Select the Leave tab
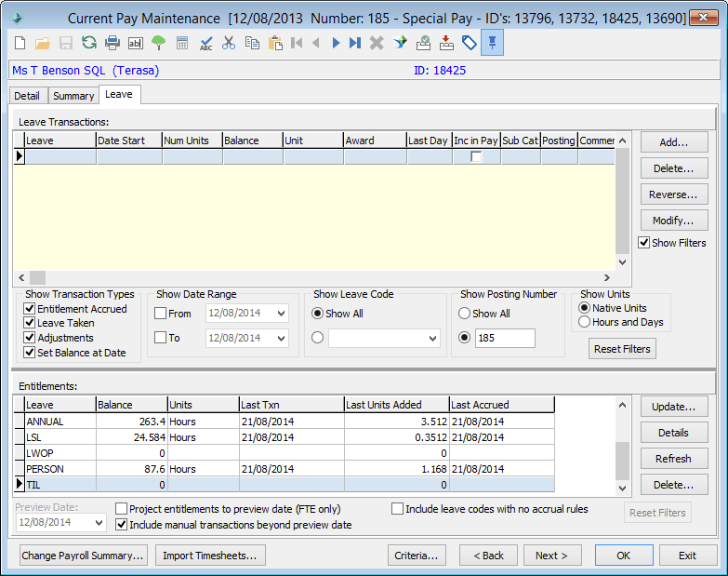 point(119,94)
